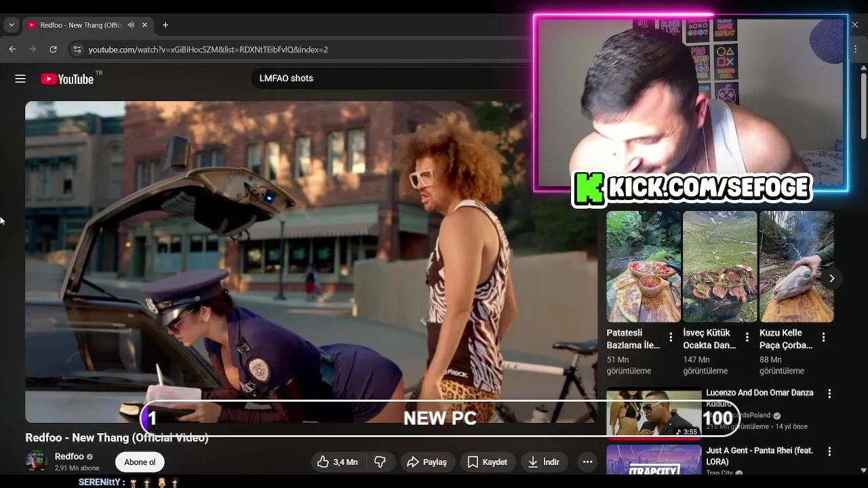Click the 88 Mn görüntüleme view count
The width and height of the screenshot is (868, 488).
[782, 365]
